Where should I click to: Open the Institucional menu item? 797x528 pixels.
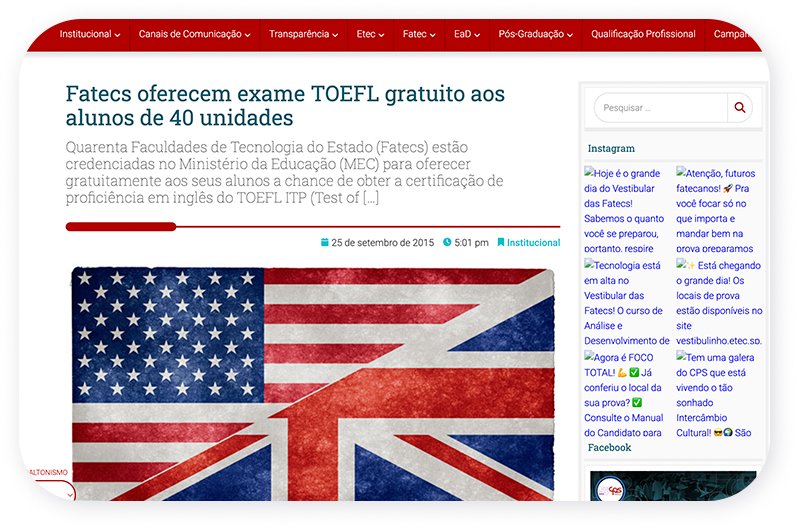pos(85,34)
